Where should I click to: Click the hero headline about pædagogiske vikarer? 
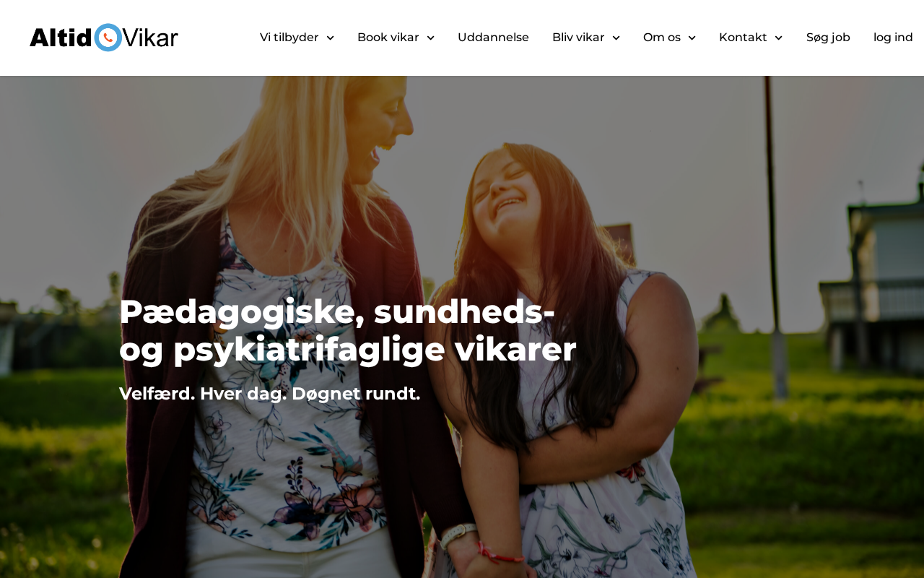(347, 331)
